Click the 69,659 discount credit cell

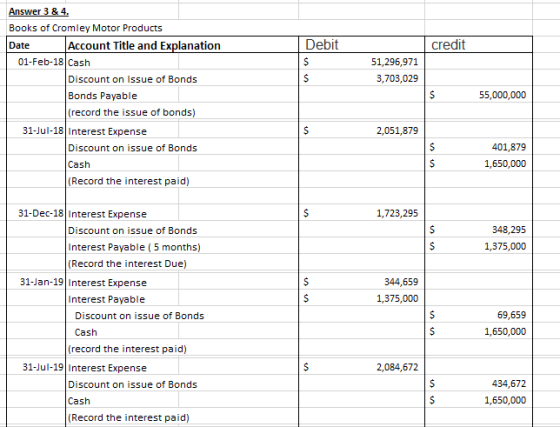[479, 315]
